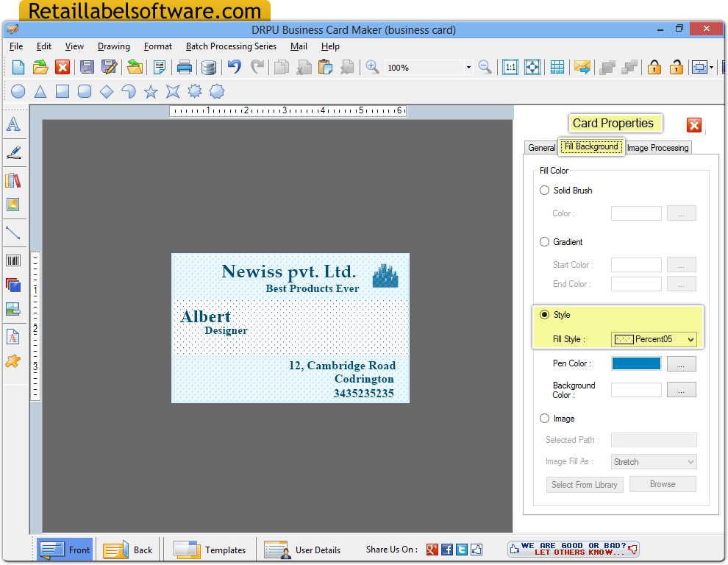Close the Card Properties panel
Image resolution: width=728 pixels, height=565 pixels.
point(694,125)
